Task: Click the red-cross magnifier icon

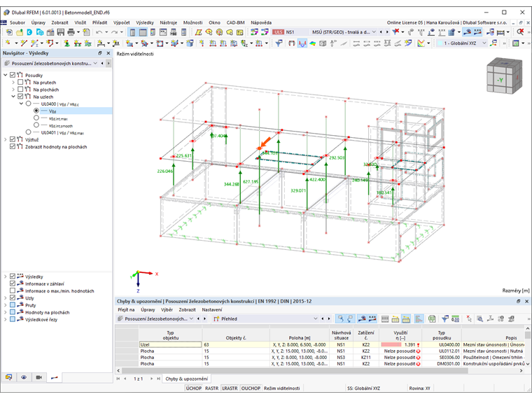Action: [520, 32]
